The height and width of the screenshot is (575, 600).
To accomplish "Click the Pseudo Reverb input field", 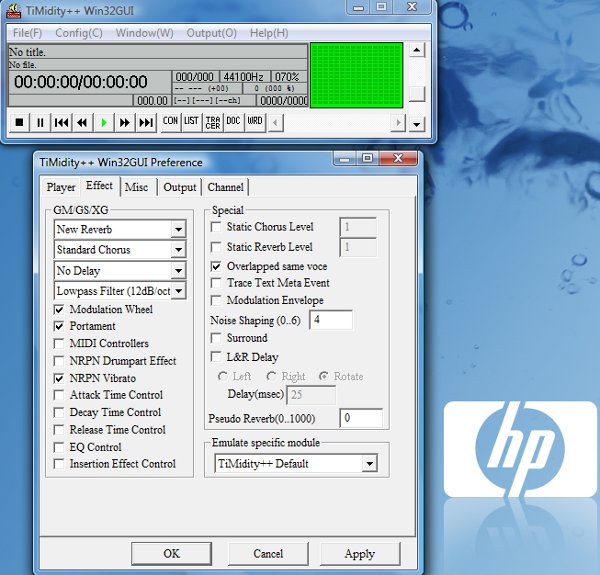I will 361,418.
